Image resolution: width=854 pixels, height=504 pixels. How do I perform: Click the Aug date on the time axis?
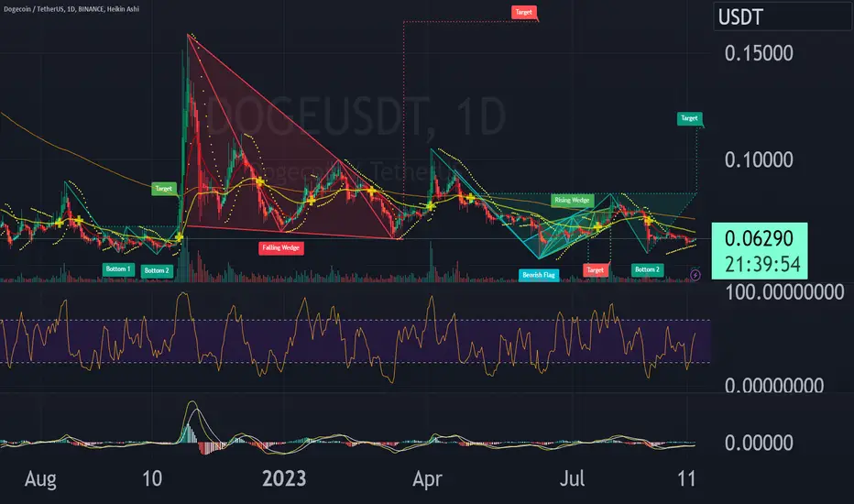pyautogui.click(x=40, y=479)
